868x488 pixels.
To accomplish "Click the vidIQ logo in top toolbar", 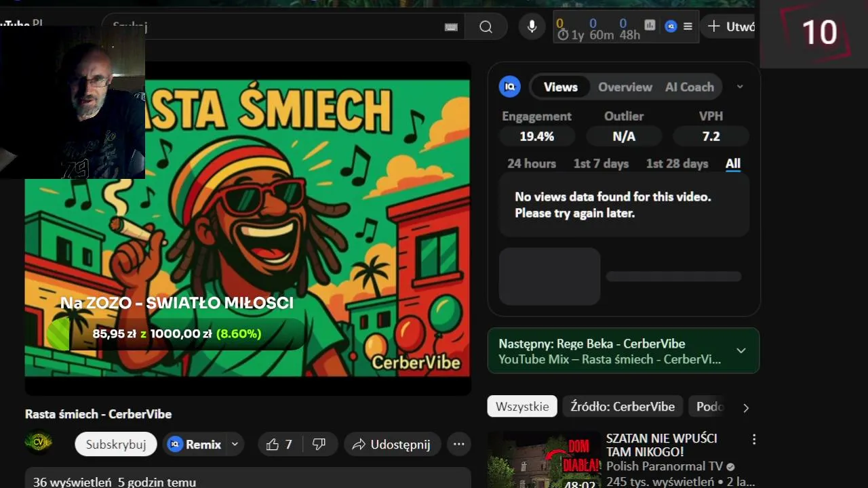I will (671, 26).
